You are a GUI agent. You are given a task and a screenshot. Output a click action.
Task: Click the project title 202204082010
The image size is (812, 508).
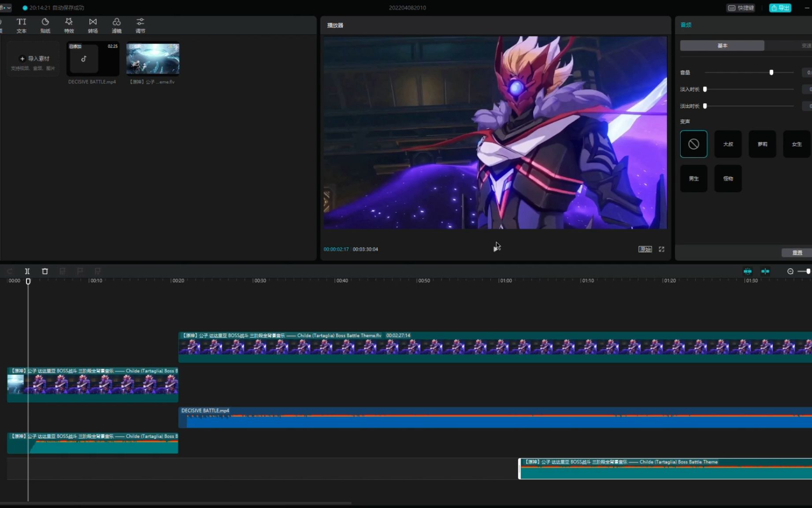coord(407,8)
